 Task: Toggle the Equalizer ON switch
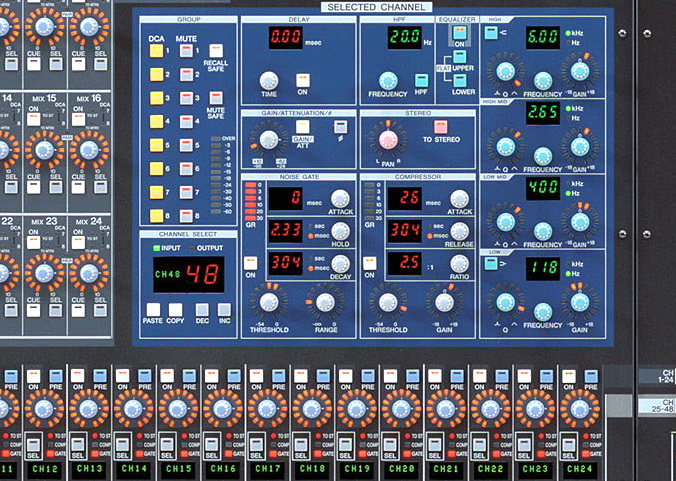point(461,33)
